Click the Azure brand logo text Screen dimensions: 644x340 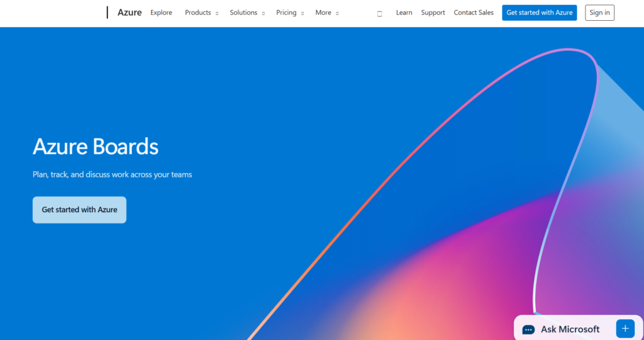pyautogui.click(x=130, y=13)
